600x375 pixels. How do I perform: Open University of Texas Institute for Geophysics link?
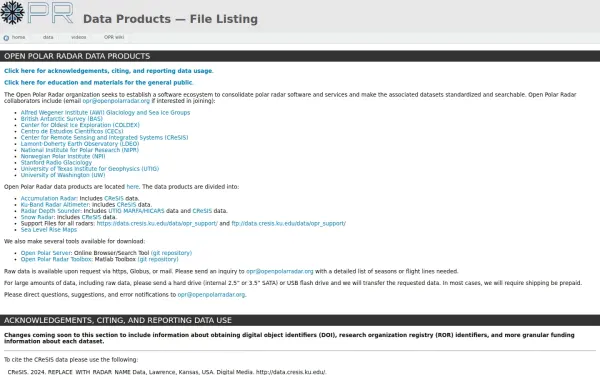pyautogui.click(x=90, y=169)
